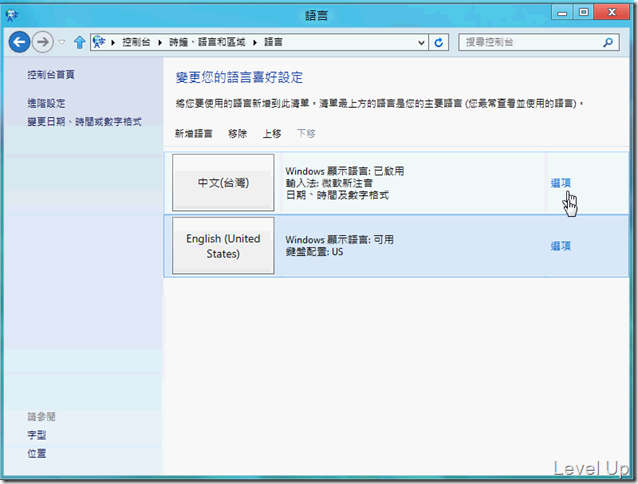The image size is (638, 484).
Task: Click the text Windows 顯示語言: 已啟用
Action: [345, 171]
